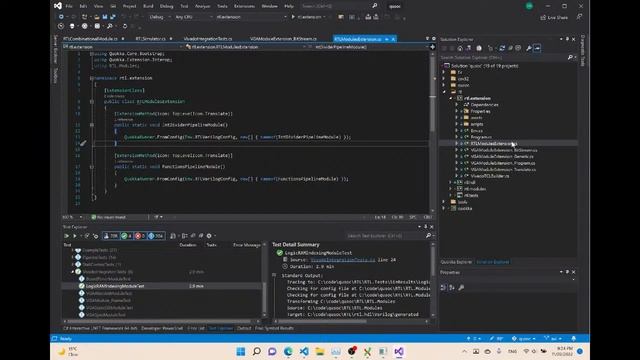Click the Open File toolbar icon
Viewport: 640px width, 360px height.
(x=97, y=17)
